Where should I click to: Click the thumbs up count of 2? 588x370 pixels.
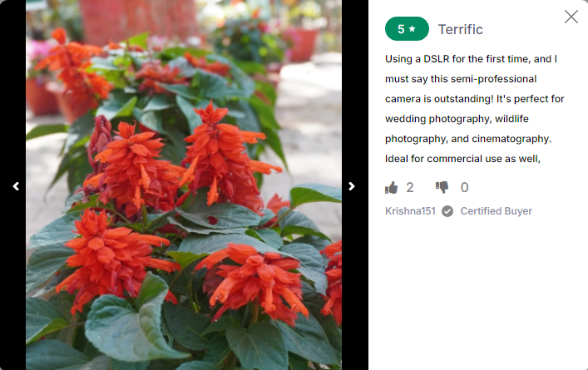[410, 187]
